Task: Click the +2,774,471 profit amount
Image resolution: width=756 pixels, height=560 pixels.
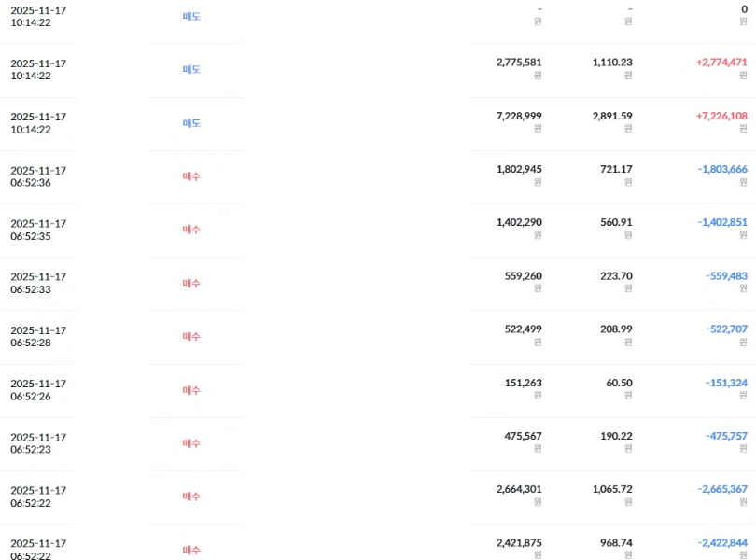Action: point(721,63)
